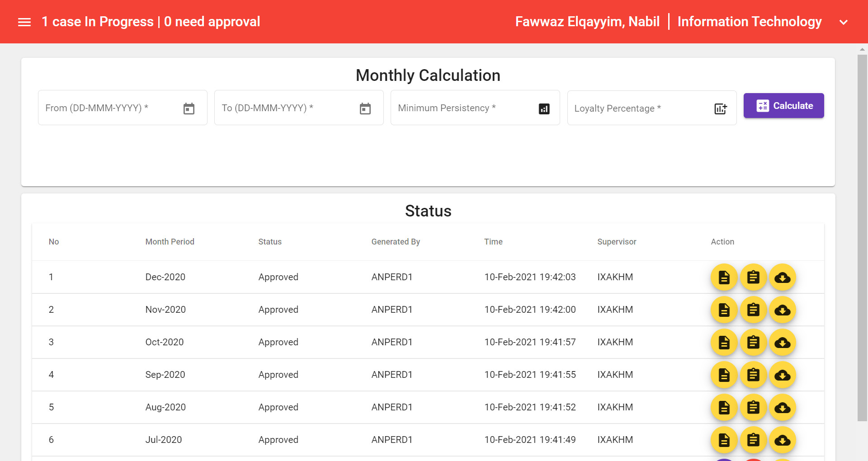This screenshot has width=868, height=461.
Task: Select the Fawwaz Elqayyim, Nabil user name
Action: pos(587,21)
